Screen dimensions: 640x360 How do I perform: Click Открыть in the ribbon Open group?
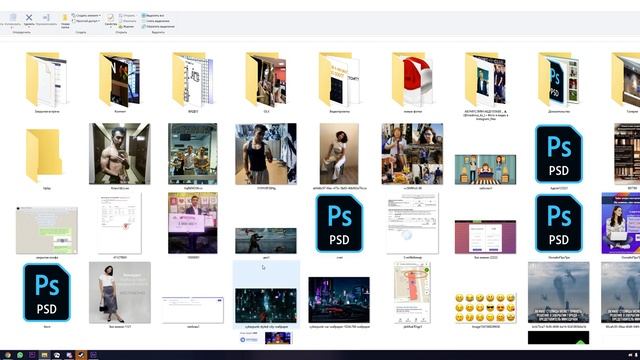tap(127, 15)
